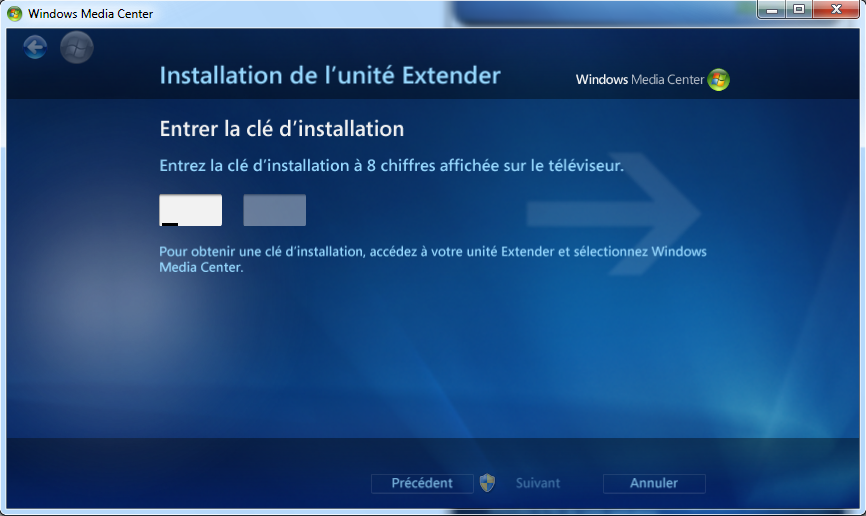The height and width of the screenshot is (516, 866).
Task: Click the 'Windows Media Center' title bar text
Action: [91, 14]
